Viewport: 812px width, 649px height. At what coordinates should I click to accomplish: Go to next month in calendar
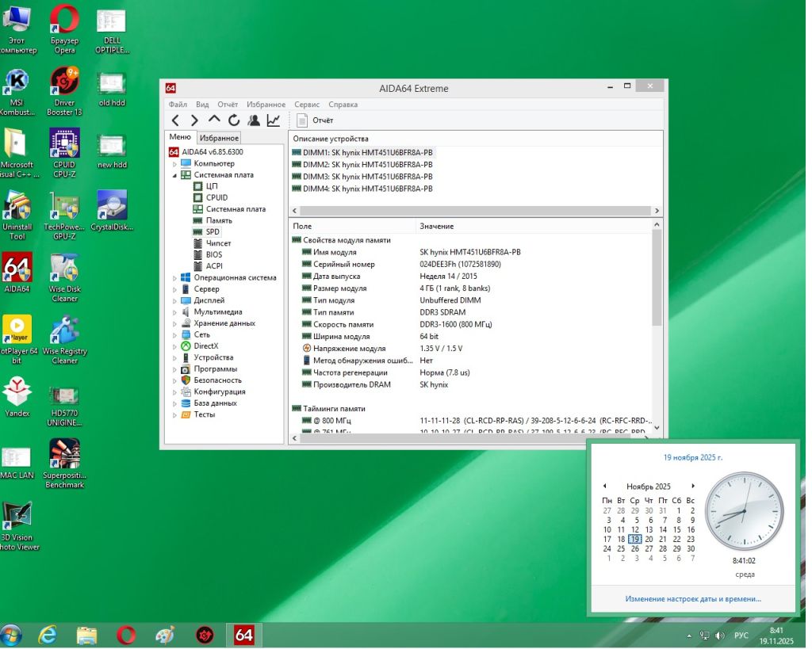point(693,486)
